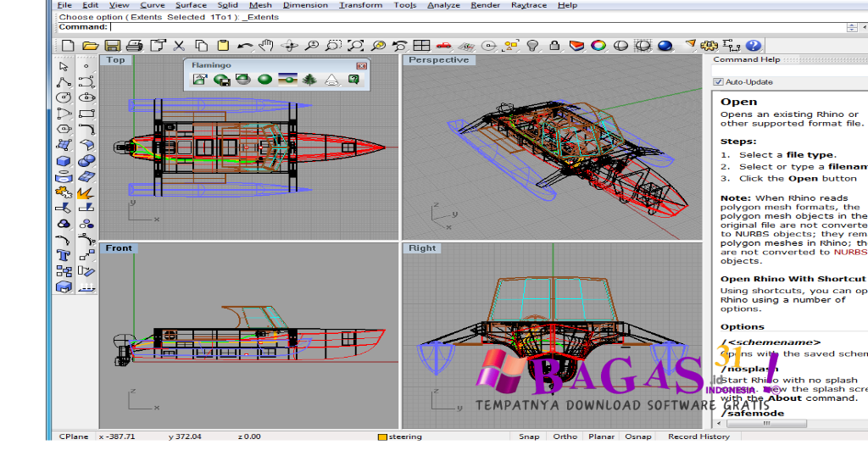Screen dimensions: 868x456
Task: Click the Explode orange burst icon
Action: (x=86, y=192)
